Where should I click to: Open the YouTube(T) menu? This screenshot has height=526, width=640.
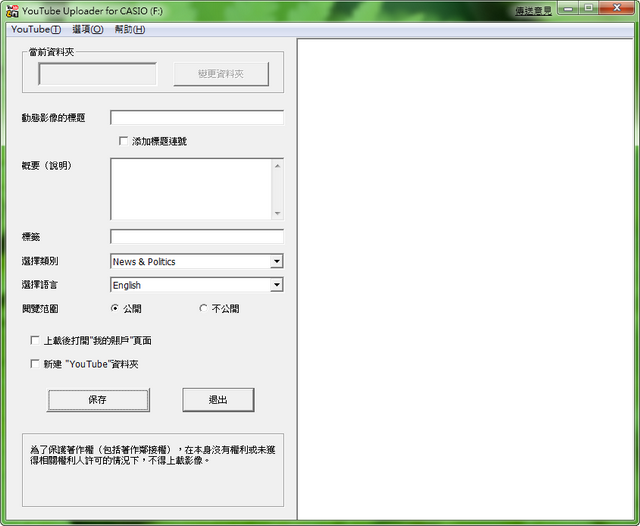click(36, 29)
